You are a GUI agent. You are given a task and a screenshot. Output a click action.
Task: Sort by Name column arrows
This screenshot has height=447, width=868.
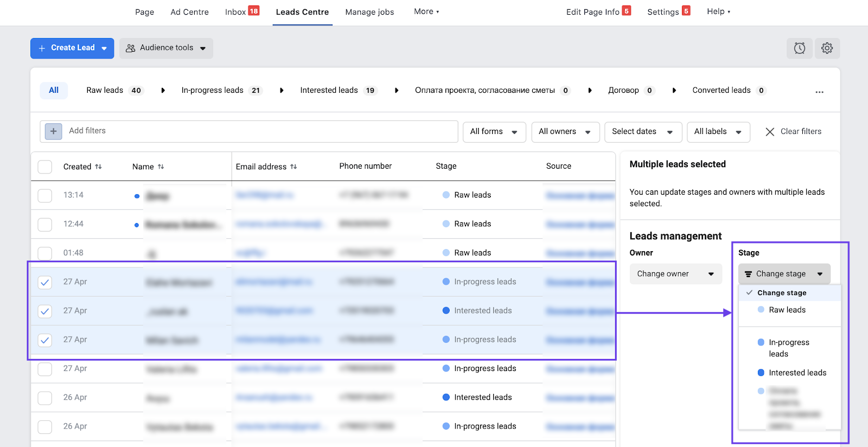[161, 167]
